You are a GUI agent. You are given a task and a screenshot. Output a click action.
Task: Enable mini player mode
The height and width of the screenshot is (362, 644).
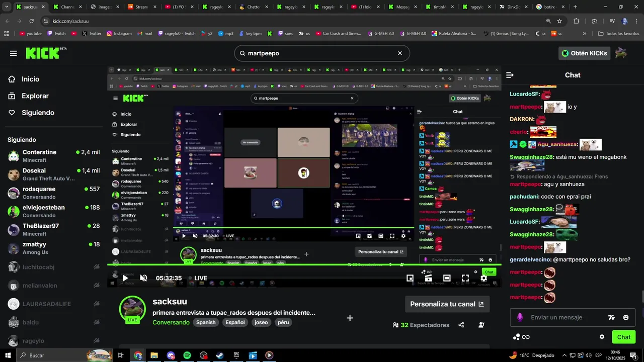[410, 278]
